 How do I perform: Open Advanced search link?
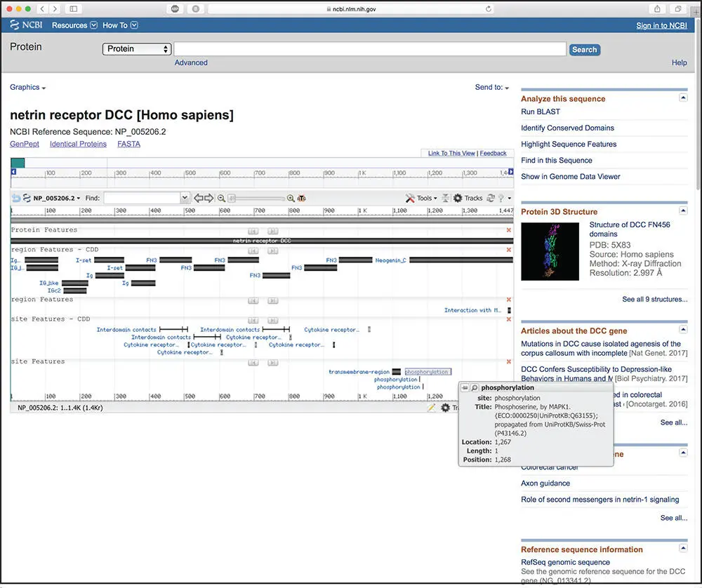pos(191,62)
